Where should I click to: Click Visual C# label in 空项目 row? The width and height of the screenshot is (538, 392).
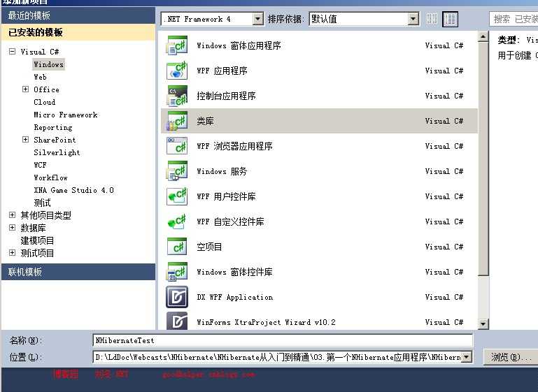tap(444, 247)
